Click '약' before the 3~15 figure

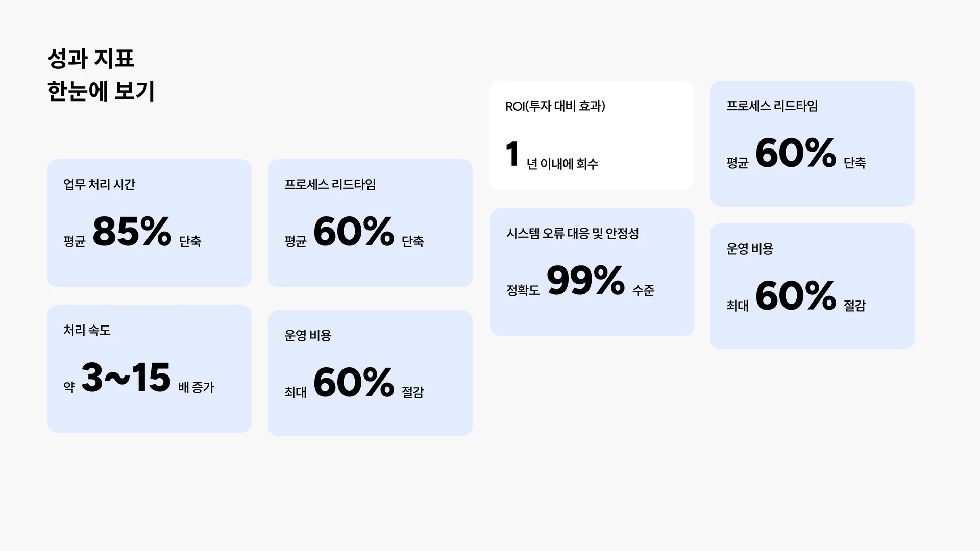[69, 387]
